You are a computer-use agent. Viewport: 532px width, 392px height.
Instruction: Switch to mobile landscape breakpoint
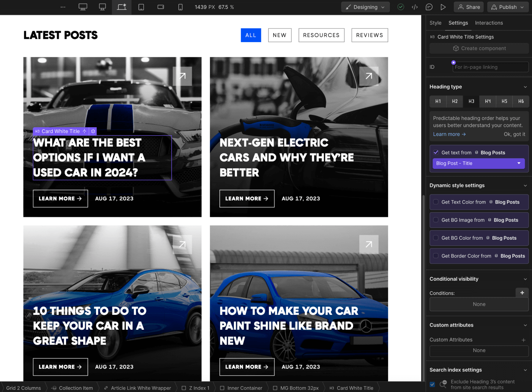point(161,7)
